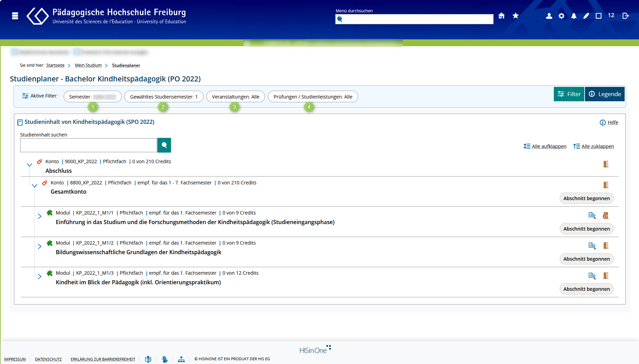Open the user profile icon

point(549,16)
